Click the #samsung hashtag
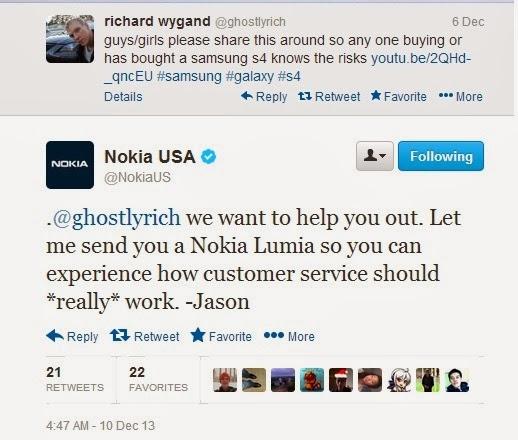The height and width of the screenshot is (440, 518). click(x=189, y=76)
